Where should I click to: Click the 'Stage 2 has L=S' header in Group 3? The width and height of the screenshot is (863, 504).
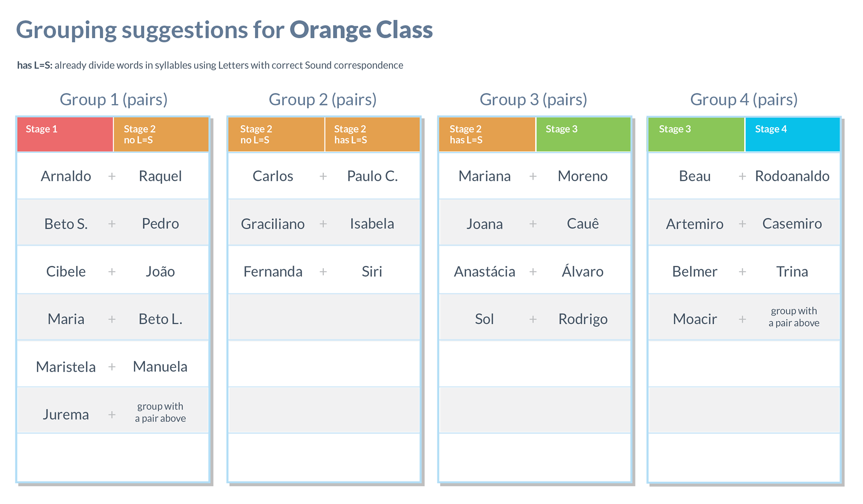(x=487, y=134)
